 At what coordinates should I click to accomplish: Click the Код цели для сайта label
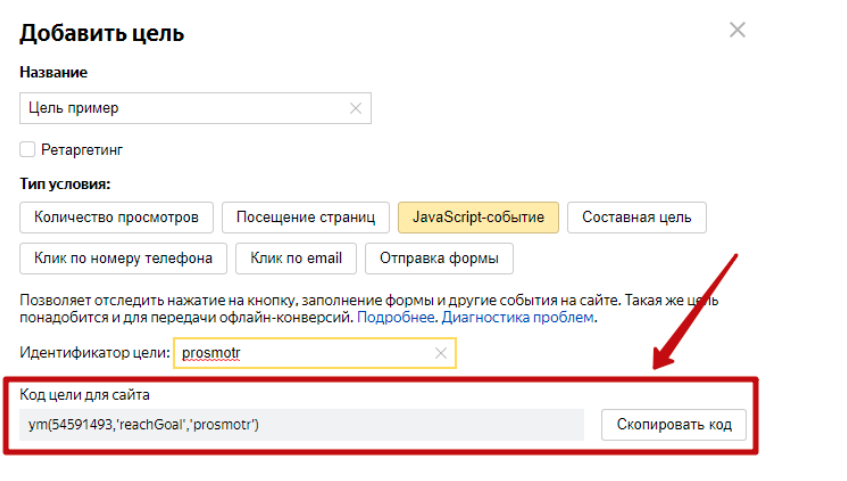[x=85, y=395]
